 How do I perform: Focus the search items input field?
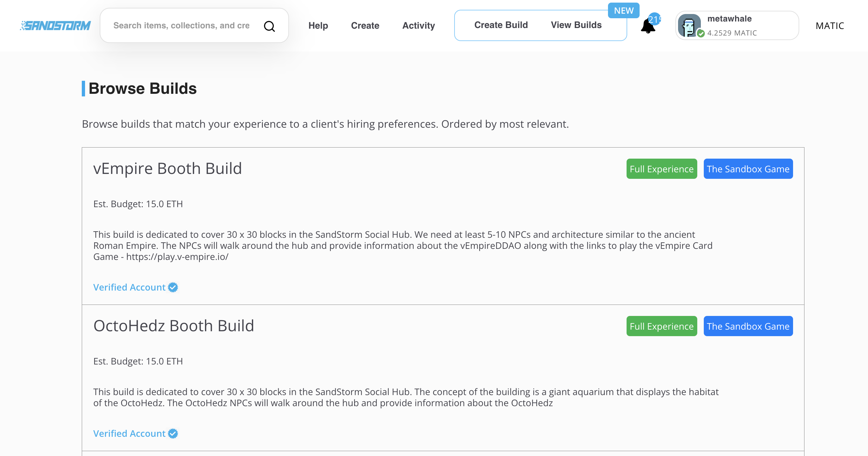point(182,26)
